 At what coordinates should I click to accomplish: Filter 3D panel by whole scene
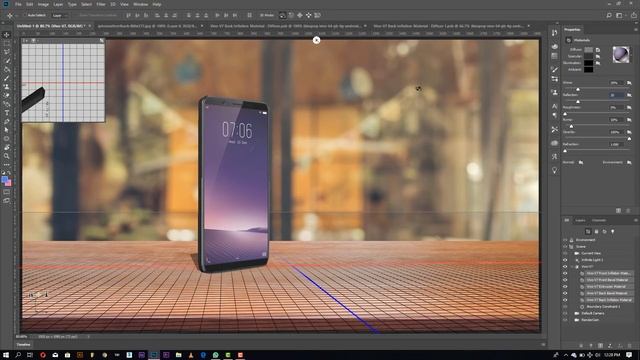588,231
